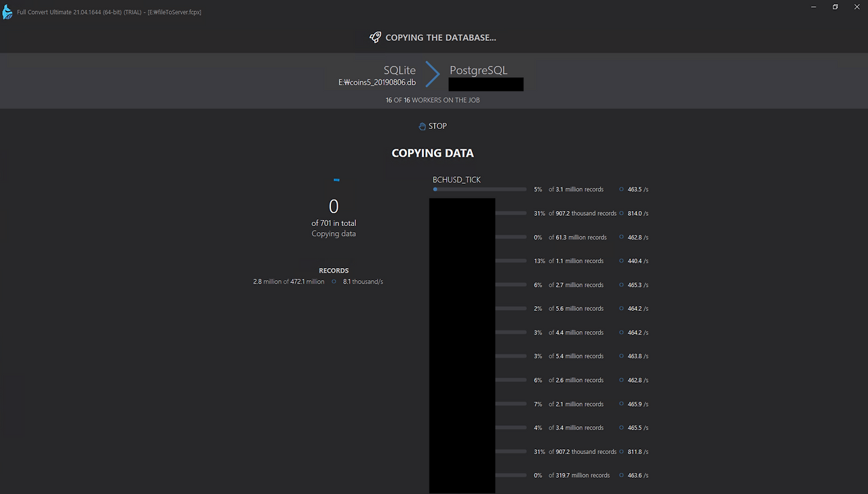Image resolution: width=868 pixels, height=494 pixels.
Task: Click the Full Convert app logo icon
Action: pos(7,12)
